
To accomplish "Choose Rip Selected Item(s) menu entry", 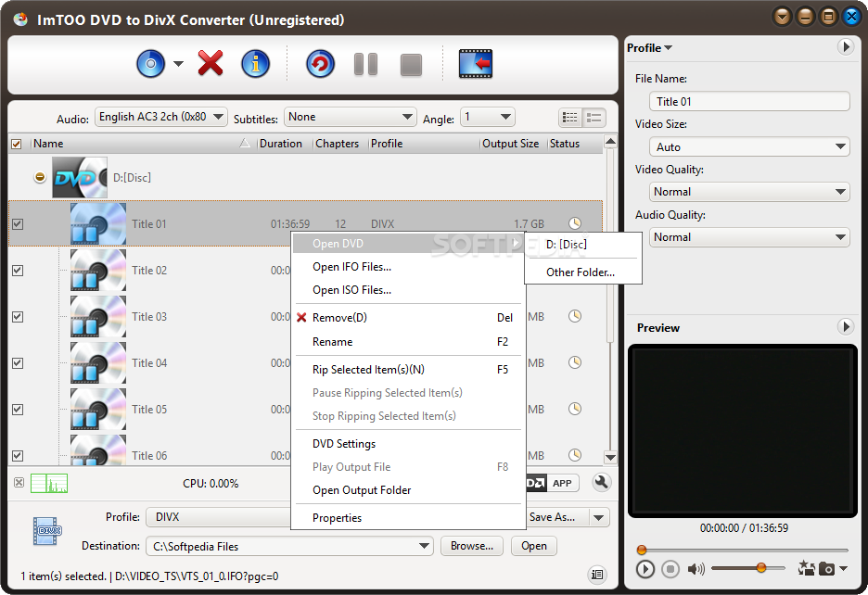I will [x=406, y=370].
